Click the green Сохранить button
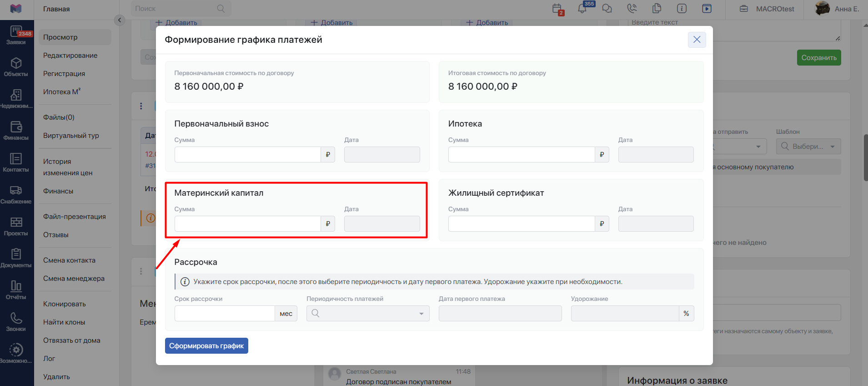868x386 pixels. point(819,58)
